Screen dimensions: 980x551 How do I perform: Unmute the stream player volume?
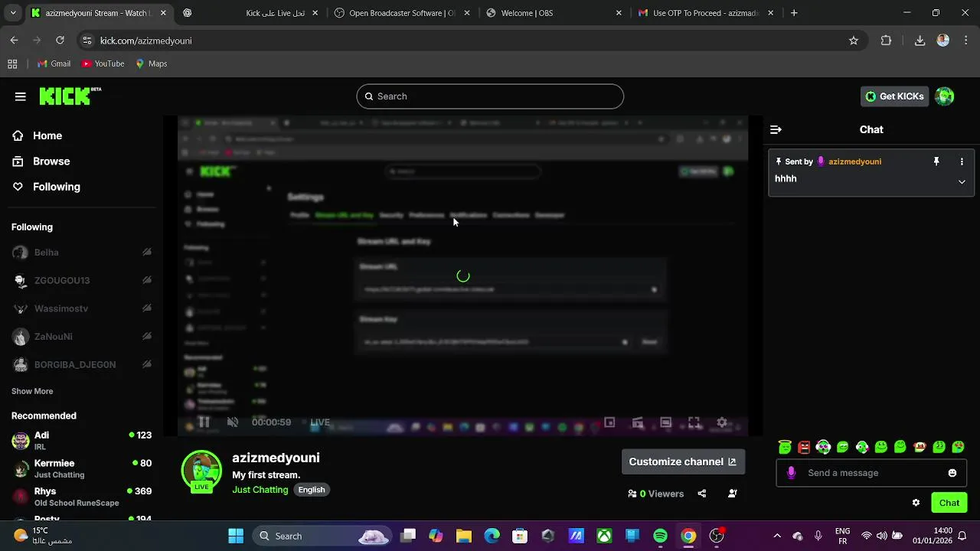coord(233,422)
